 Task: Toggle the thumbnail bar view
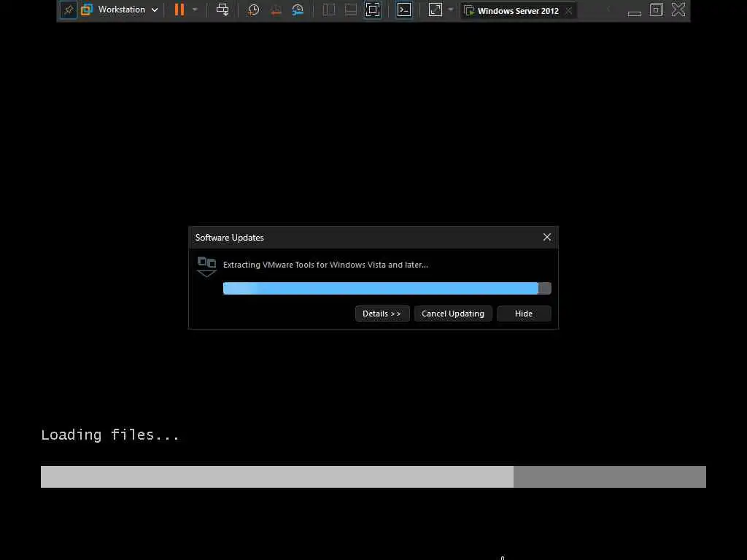pos(351,9)
